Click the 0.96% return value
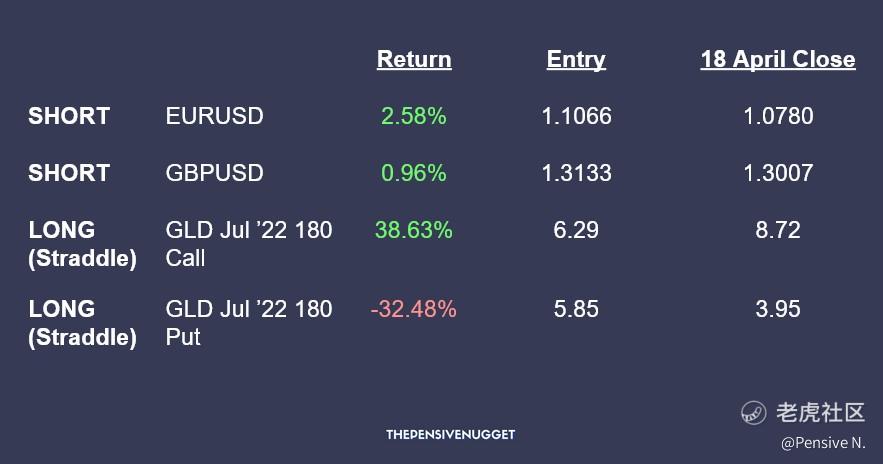 (x=413, y=173)
